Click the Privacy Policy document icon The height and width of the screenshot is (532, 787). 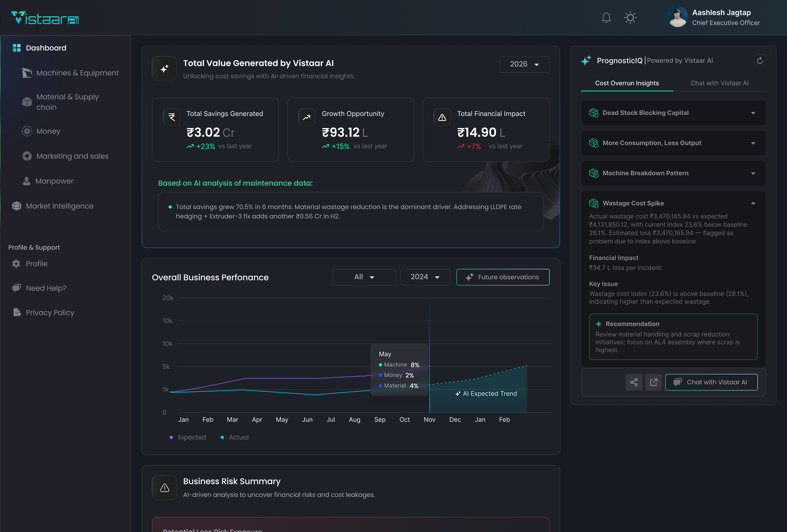tap(17, 312)
